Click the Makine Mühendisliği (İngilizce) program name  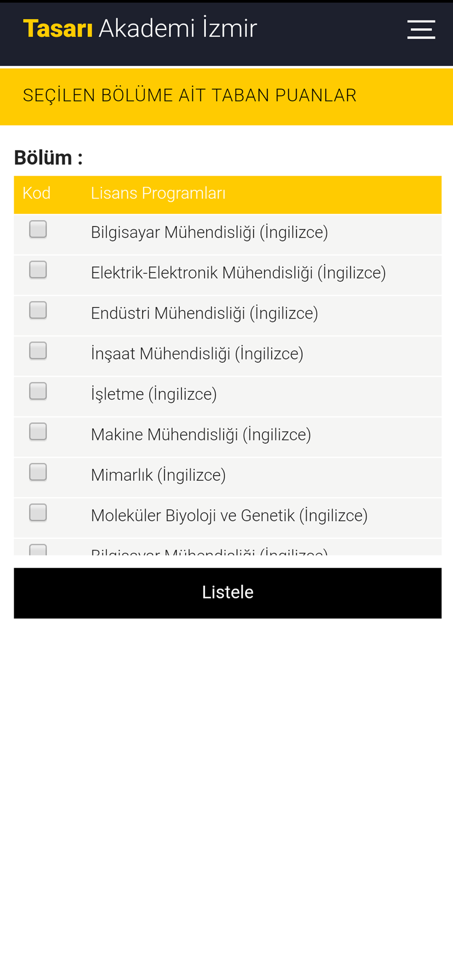(201, 435)
